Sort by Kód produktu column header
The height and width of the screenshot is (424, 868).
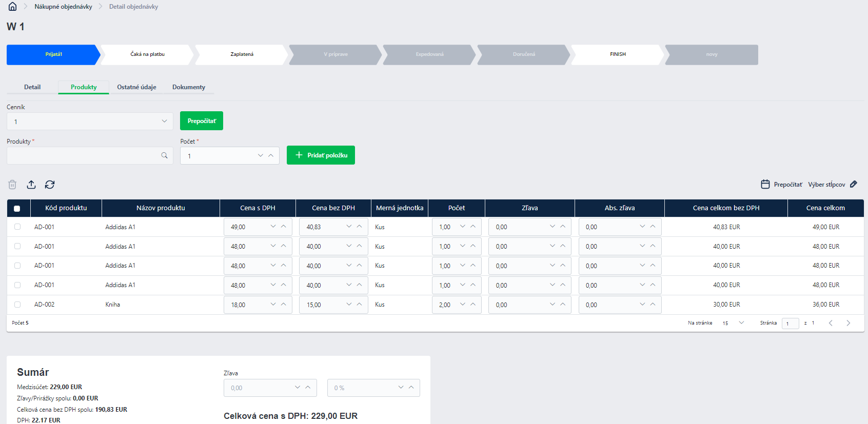(66, 208)
